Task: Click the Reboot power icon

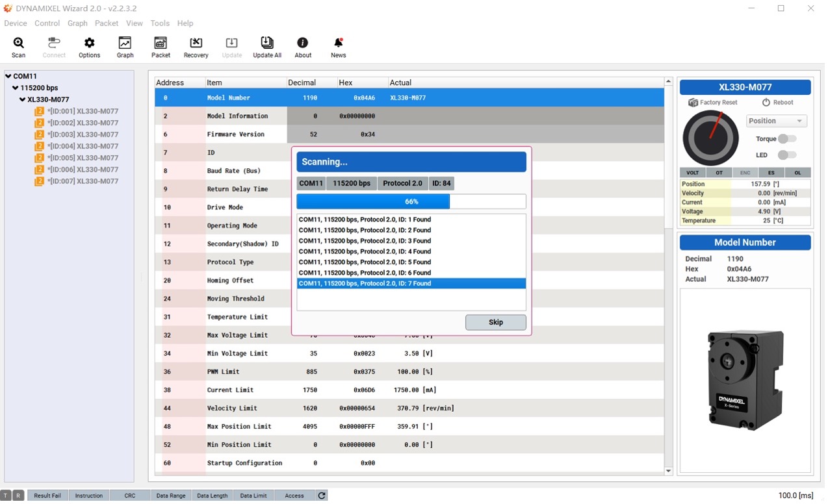Action: (x=766, y=103)
